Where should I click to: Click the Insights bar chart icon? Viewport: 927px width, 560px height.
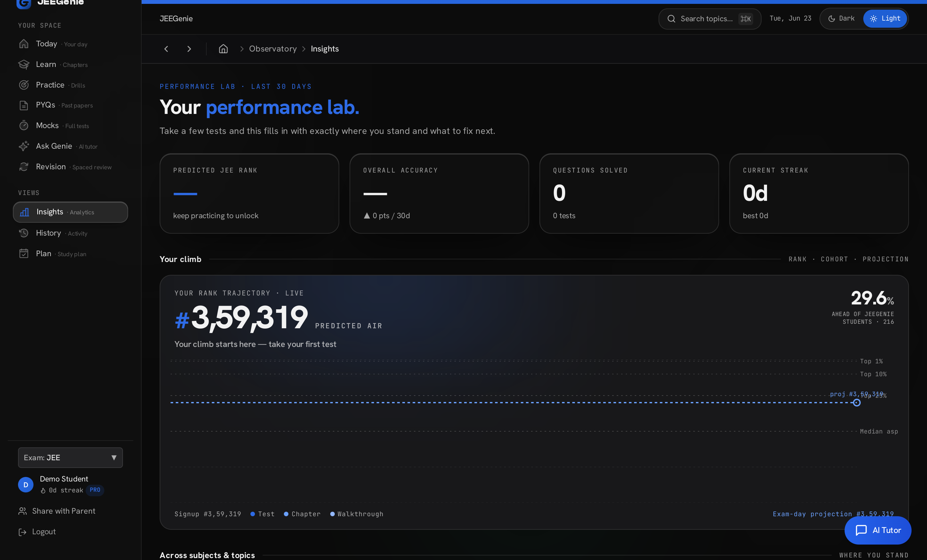coord(24,212)
